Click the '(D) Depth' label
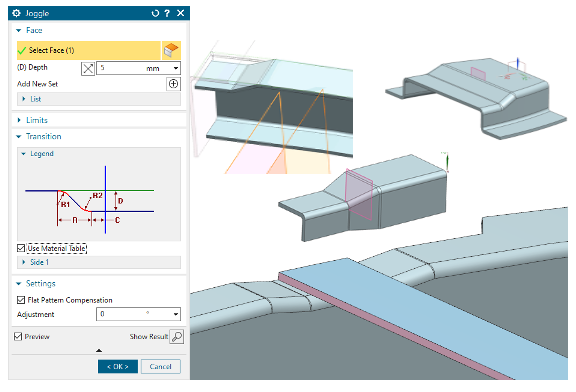The image size is (576, 392). (32, 68)
